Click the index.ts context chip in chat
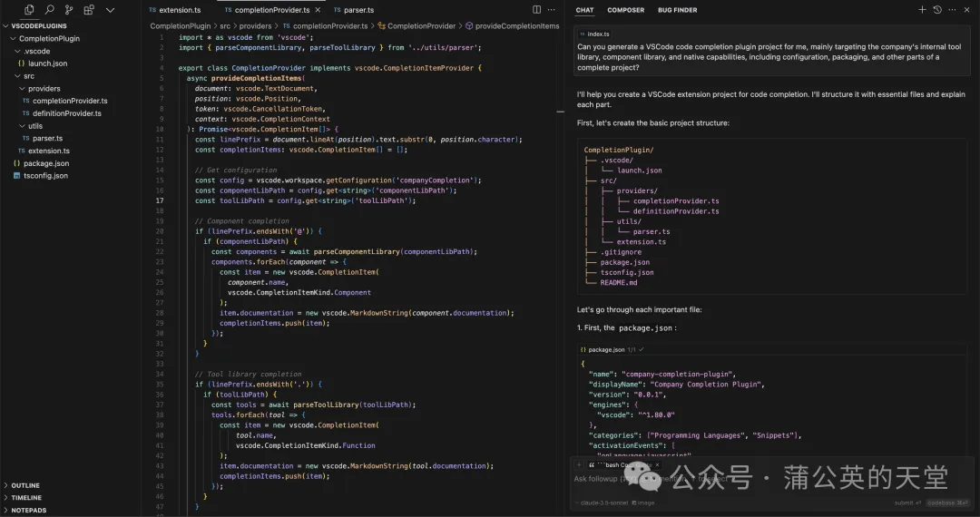 coord(594,34)
